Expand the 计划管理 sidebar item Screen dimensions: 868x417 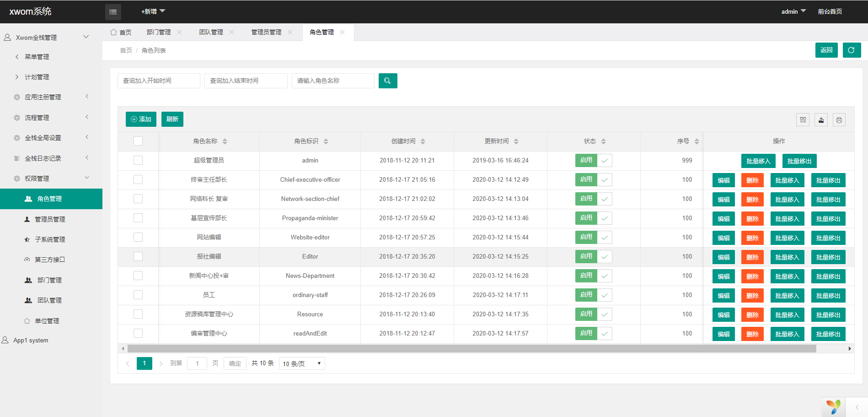pyautogui.click(x=51, y=77)
